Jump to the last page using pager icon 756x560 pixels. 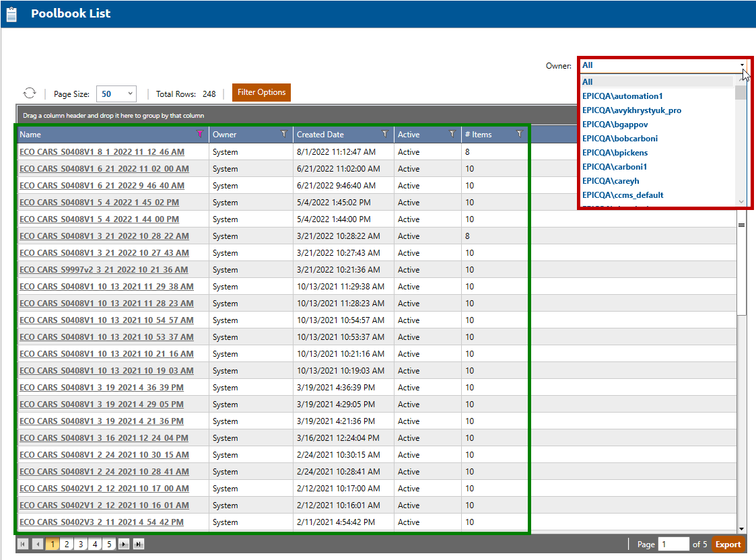pyautogui.click(x=138, y=544)
